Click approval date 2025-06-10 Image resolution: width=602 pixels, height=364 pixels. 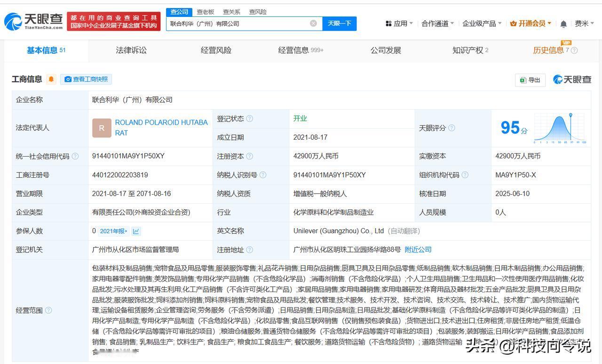(x=512, y=193)
